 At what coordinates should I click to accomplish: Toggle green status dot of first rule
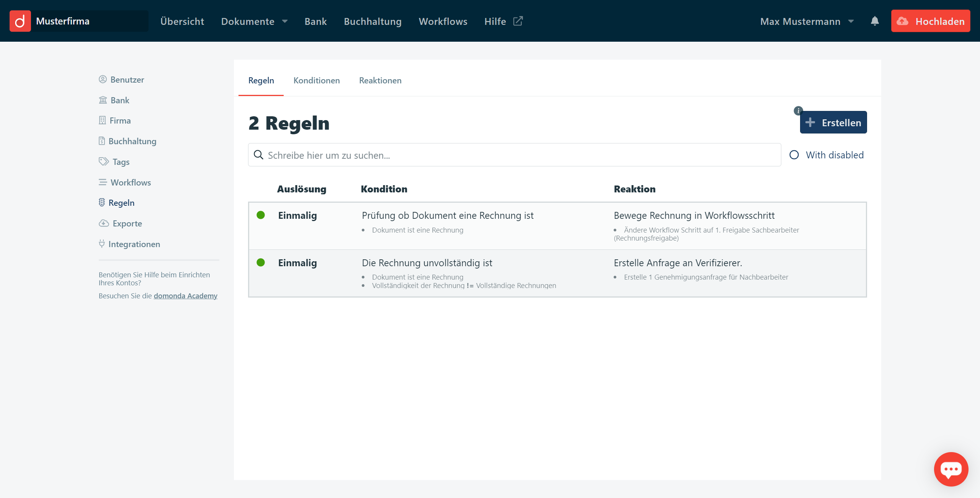click(x=261, y=215)
